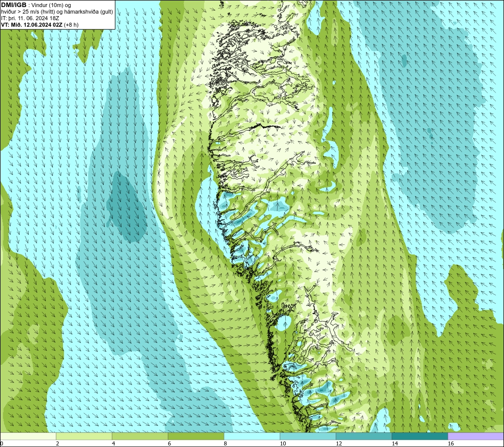504x447 pixels.
Task: Click the 'DMI/IGB' title text
Action: pyautogui.click(x=14, y=5)
